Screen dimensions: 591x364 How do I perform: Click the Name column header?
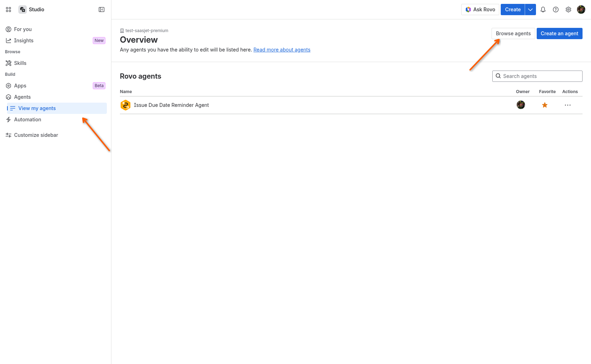[126, 92]
